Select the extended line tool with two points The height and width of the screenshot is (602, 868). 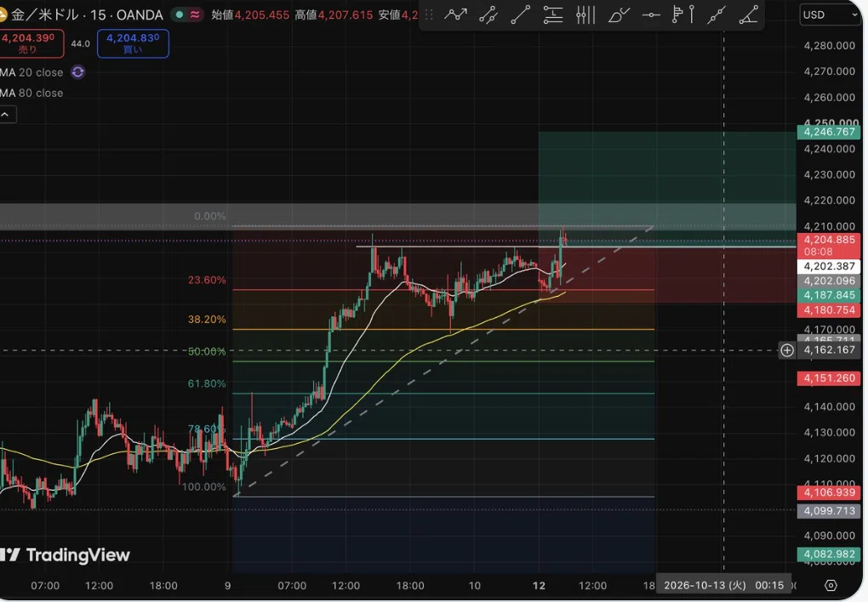[717, 15]
